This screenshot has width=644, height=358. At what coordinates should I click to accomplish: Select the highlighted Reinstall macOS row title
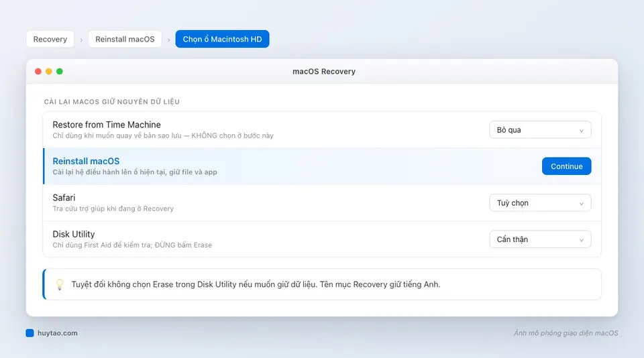86,161
